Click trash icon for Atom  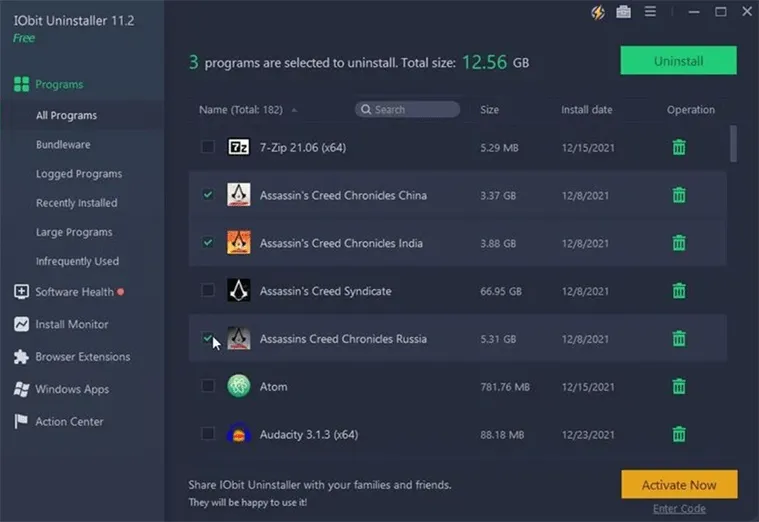click(x=679, y=386)
